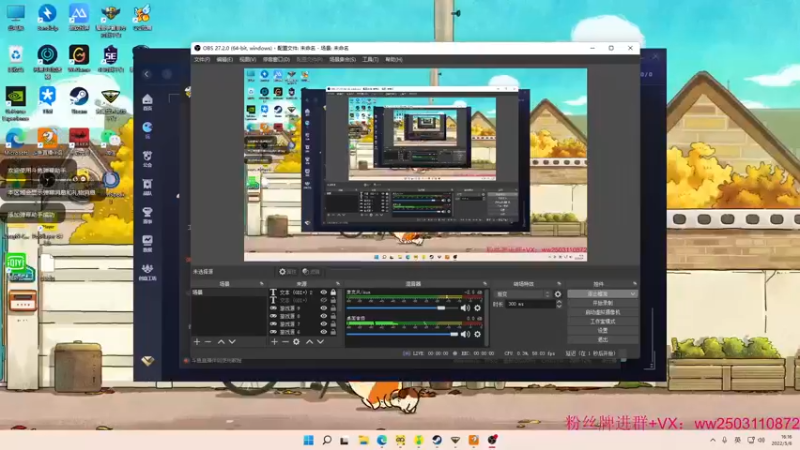This screenshot has height=450, width=800.
Task: Pop out the 控件 dock panel
Action: 634,284
